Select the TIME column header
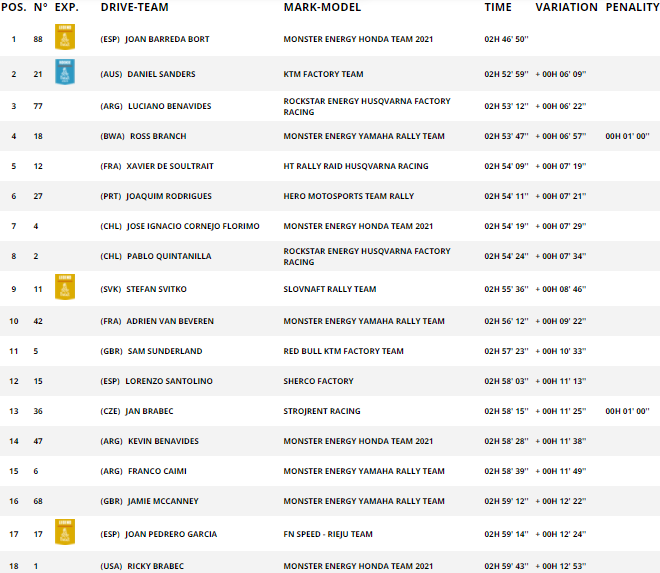Screen dimensions: 660x573 tap(498, 8)
